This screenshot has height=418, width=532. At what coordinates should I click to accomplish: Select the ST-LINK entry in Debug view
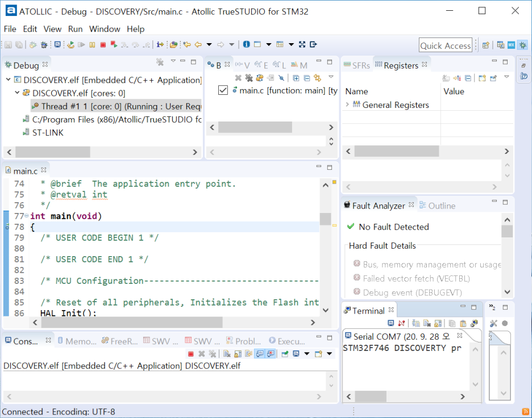click(43, 132)
